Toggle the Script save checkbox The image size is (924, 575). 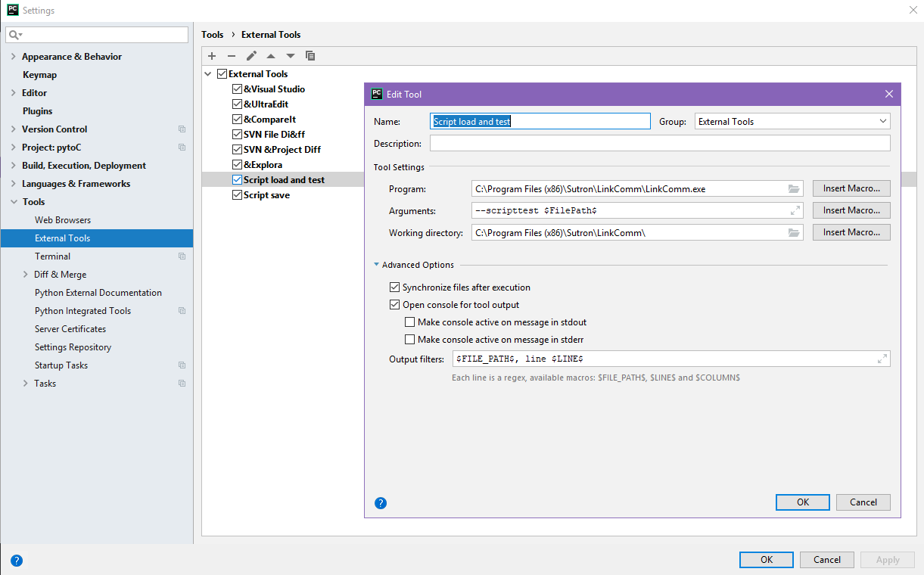(237, 195)
